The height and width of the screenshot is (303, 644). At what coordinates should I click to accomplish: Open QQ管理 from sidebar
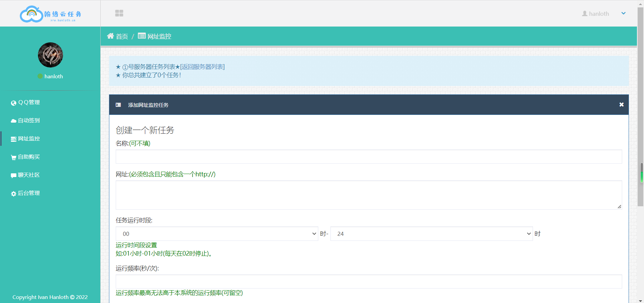point(29,102)
